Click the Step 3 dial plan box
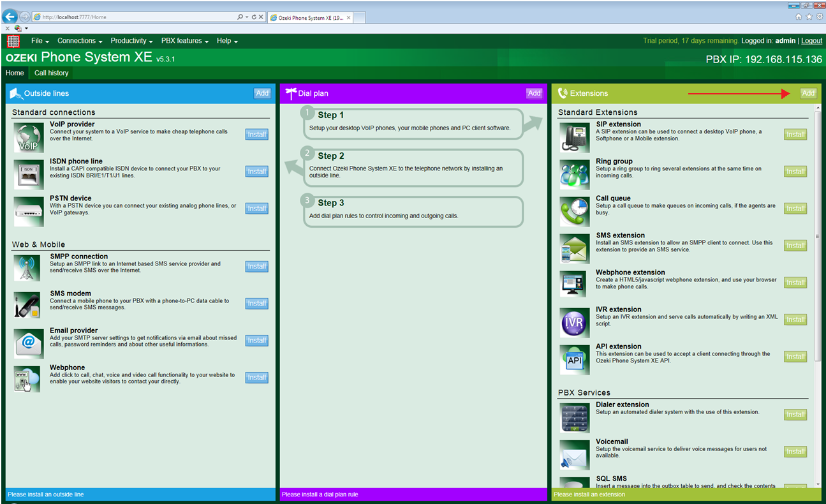Screen dimensions: 826x504 coord(413,211)
